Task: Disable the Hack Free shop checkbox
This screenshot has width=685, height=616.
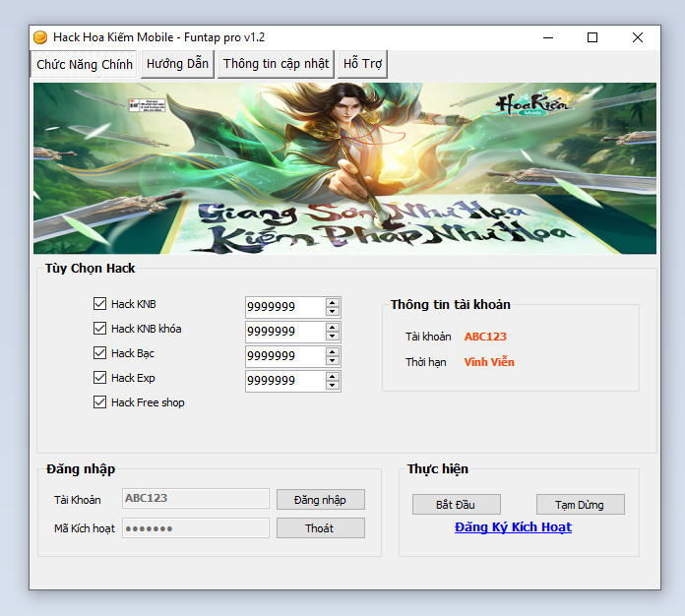Action: (99, 402)
